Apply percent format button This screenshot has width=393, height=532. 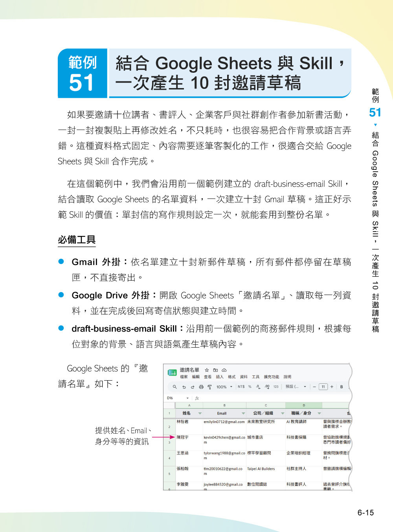(x=250, y=387)
